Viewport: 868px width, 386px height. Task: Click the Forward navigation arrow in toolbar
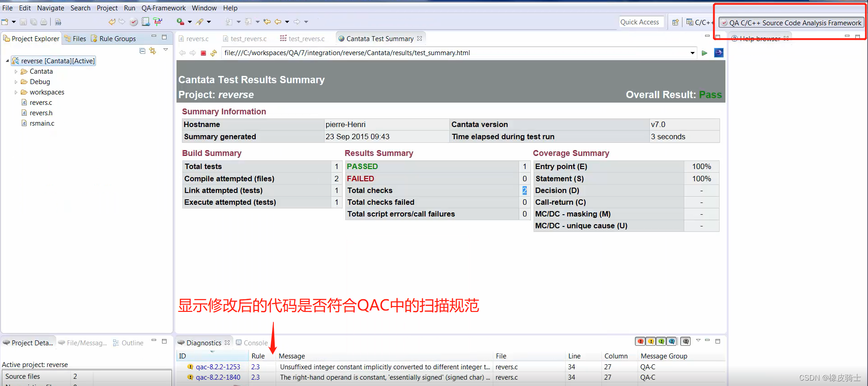click(x=297, y=22)
